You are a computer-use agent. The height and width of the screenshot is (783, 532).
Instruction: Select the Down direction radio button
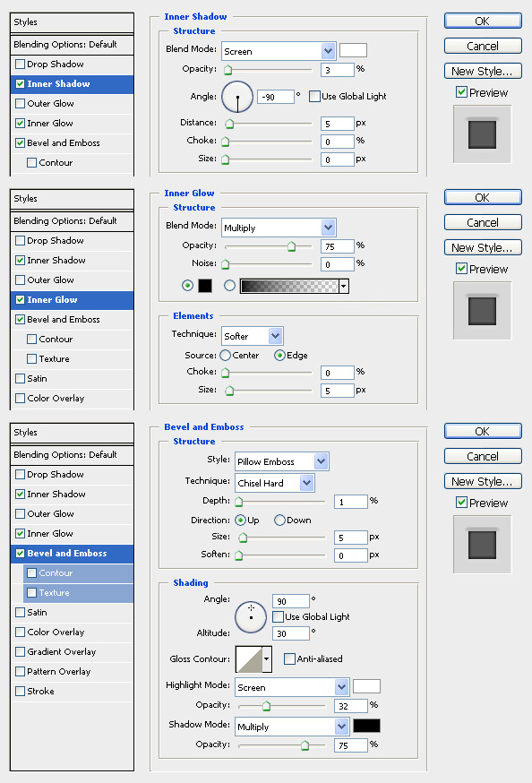coord(279,521)
